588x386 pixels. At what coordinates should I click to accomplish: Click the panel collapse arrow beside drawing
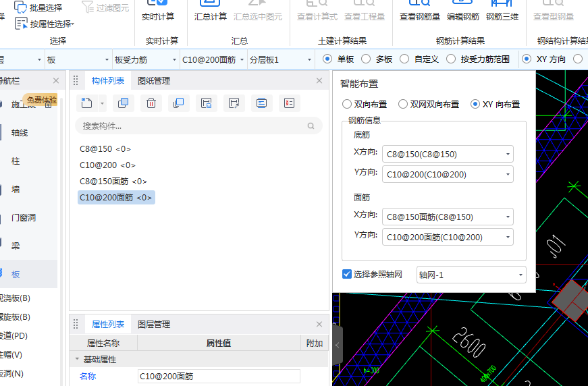click(337, 345)
